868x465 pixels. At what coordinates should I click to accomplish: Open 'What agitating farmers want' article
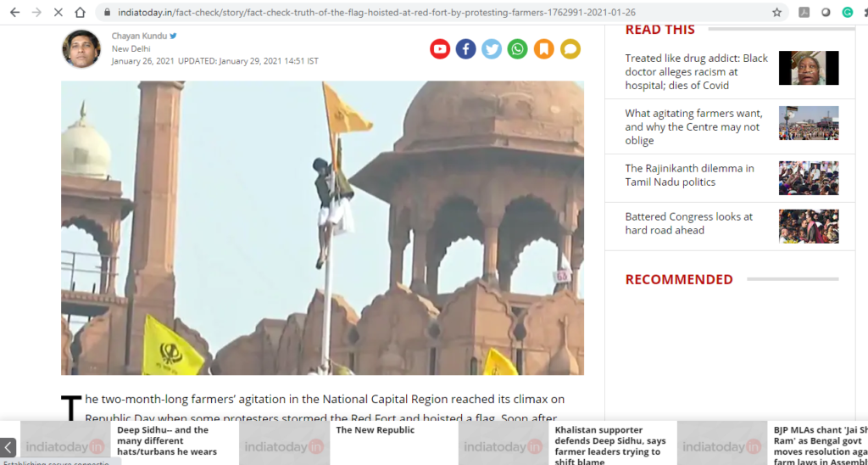pos(693,127)
